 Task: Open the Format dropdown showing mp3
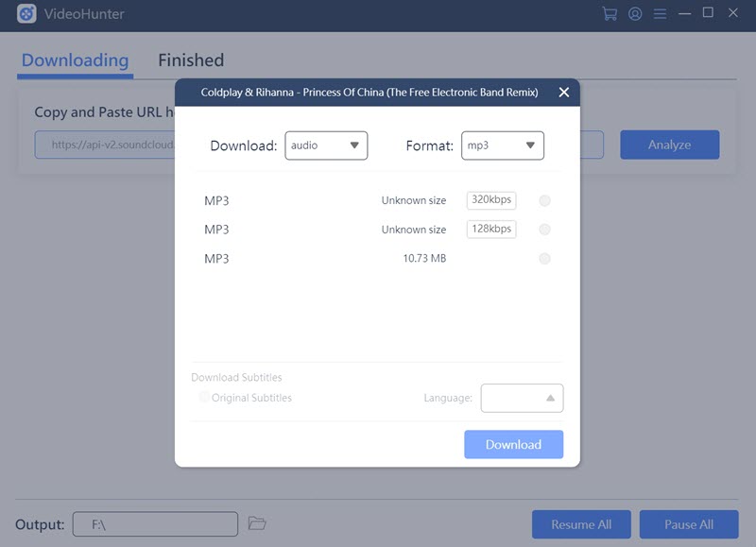pyautogui.click(x=503, y=145)
